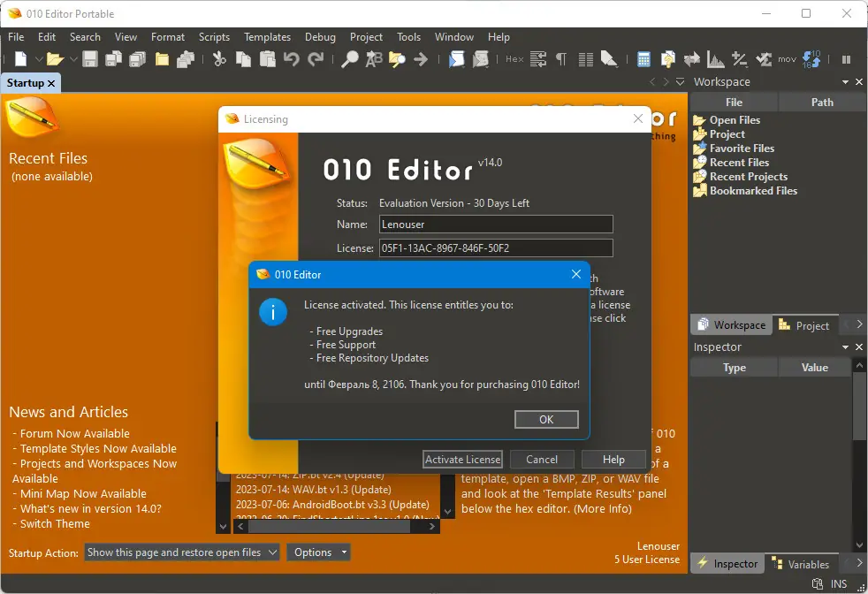Click the Activate License button

(x=462, y=460)
